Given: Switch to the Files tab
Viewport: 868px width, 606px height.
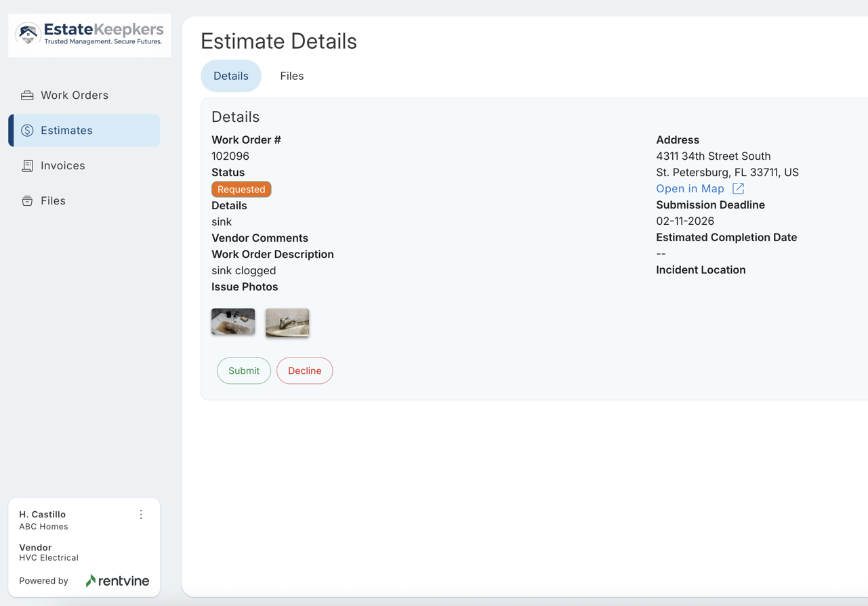Looking at the screenshot, I should point(291,76).
